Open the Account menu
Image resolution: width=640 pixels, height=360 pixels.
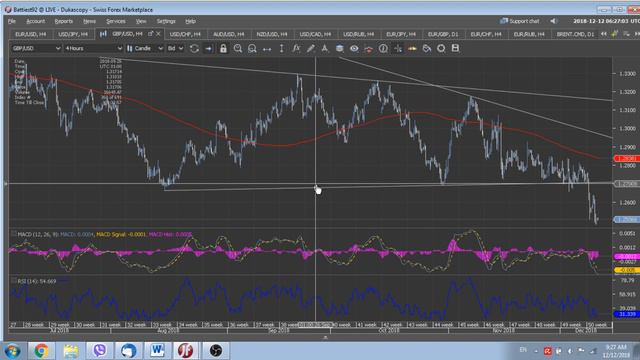tap(36, 21)
